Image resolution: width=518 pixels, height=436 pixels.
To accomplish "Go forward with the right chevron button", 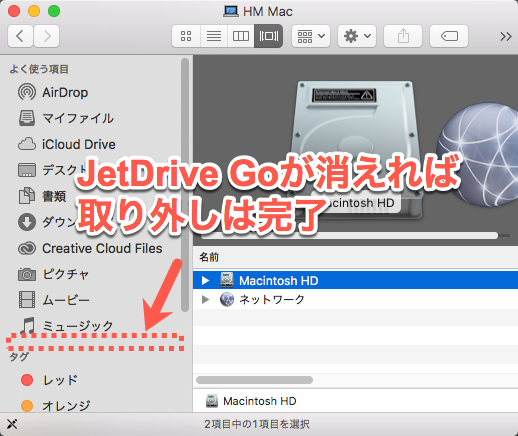I will pyautogui.click(x=47, y=36).
